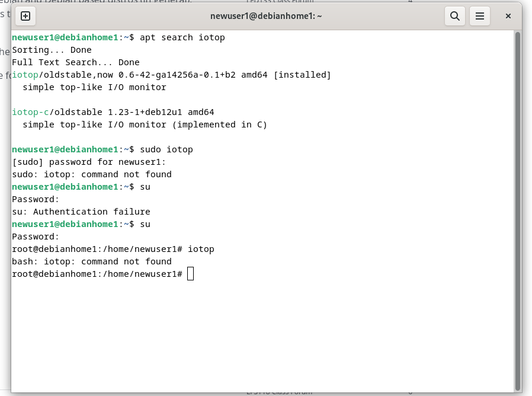Click the iotop/oldstable package line
The height and width of the screenshot is (396, 532).
click(x=171, y=75)
